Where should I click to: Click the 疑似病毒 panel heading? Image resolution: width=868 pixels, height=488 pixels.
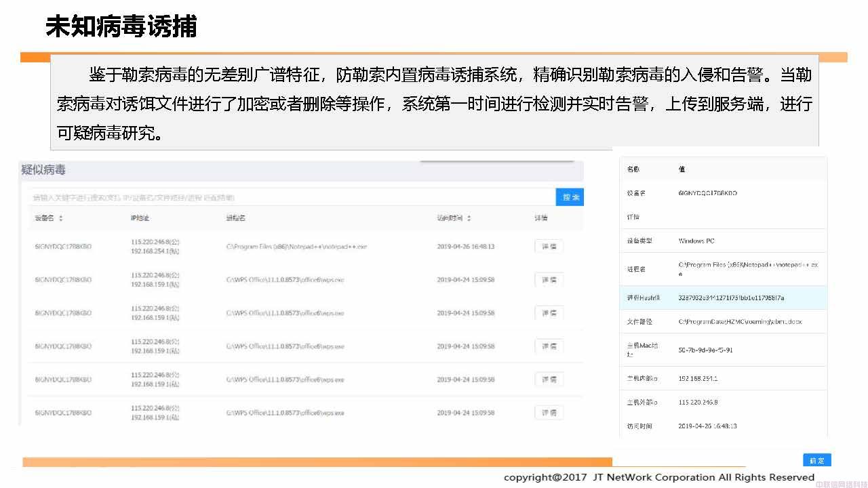click(x=43, y=170)
